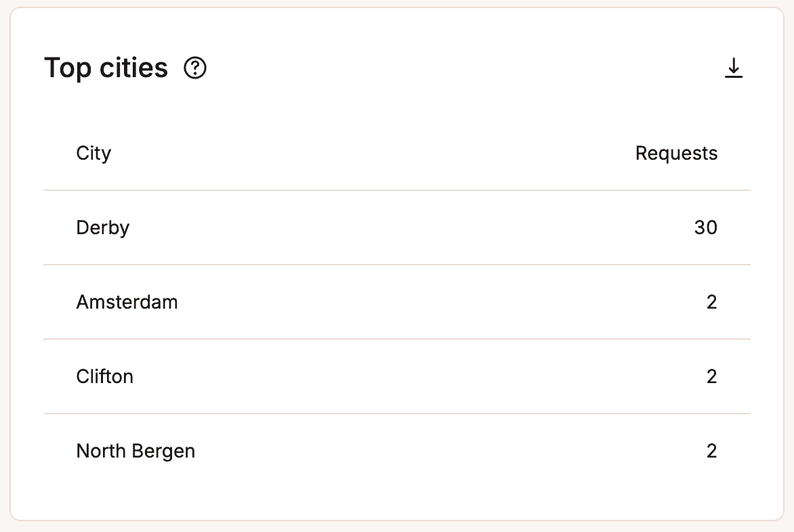The width and height of the screenshot is (794, 532).
Task: Click the request count for Clifton
Action: point(712,376)
